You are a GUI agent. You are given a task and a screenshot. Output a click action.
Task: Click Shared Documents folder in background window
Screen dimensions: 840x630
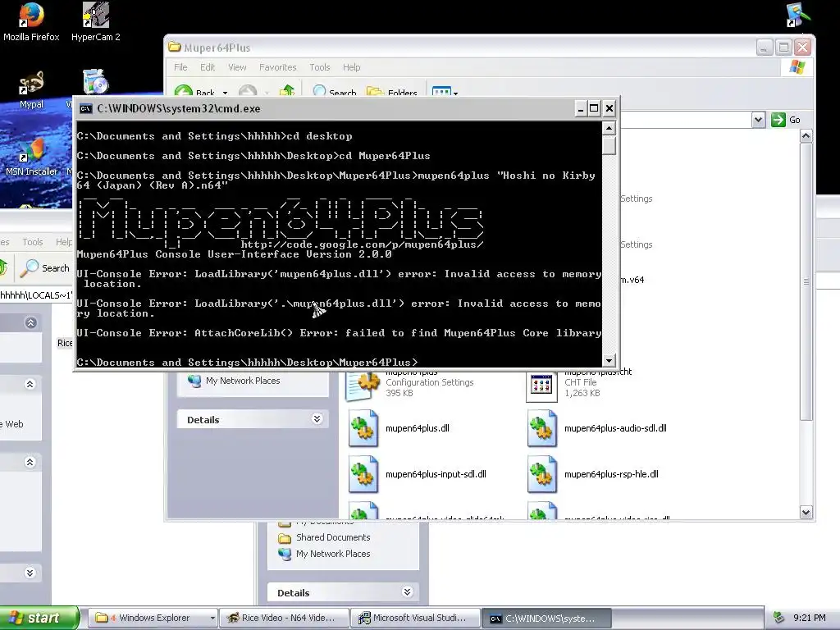333,537
